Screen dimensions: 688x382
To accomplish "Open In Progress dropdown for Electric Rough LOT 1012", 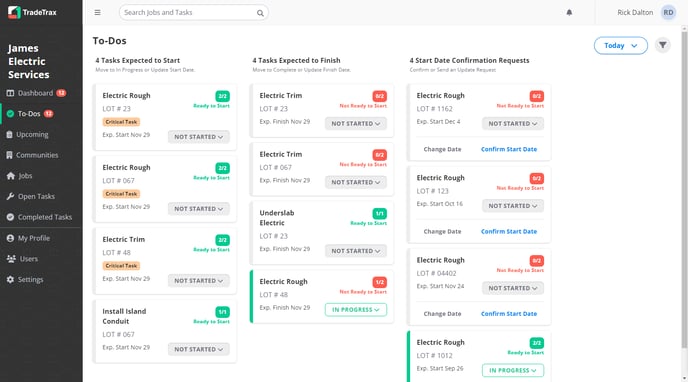I will pos(513,370).
